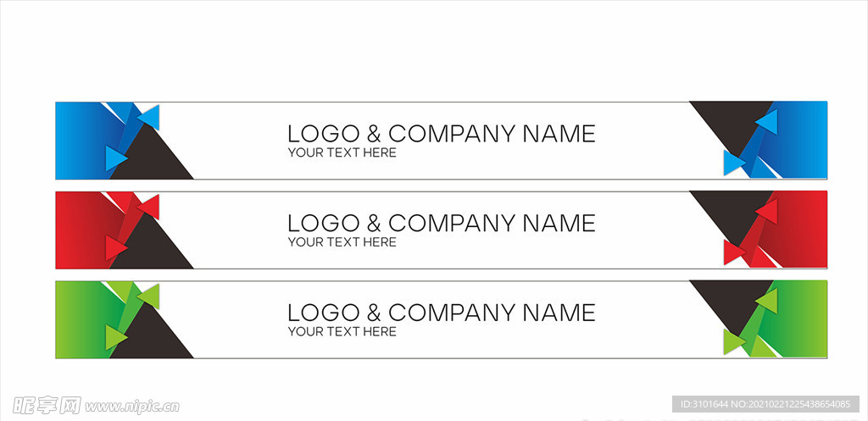Click "YOUR TEXT HERE" subtitle in the green banner
Viewport: 868px width, 421px height.
click(342, 332)
